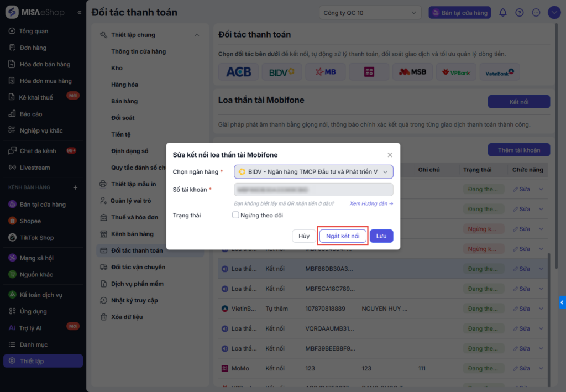Click the table vertical scrollbar

(549, 320)
